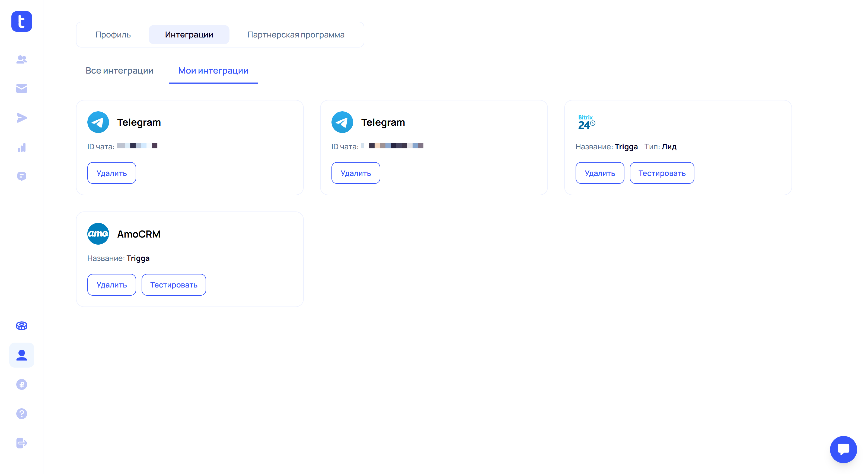Click Тестировать on Bitrix24 card
This screenshot has width=868, height=474.
tap(662, 173)
